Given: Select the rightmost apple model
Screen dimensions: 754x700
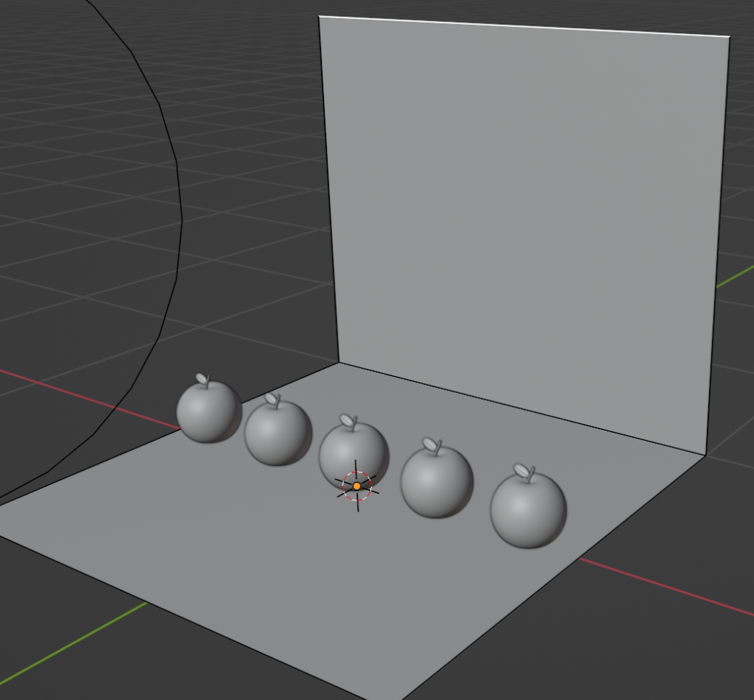Looking at the screenshot, I should point(528,512).
